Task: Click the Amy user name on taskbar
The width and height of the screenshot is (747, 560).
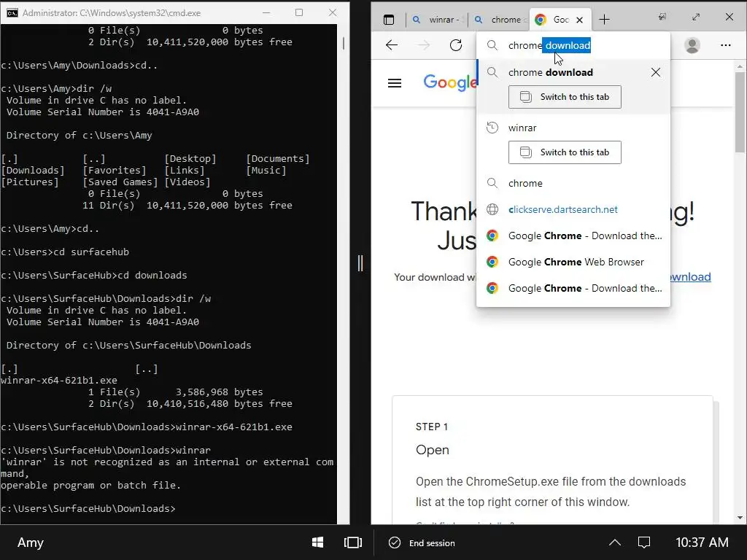Action: [31, 542]
